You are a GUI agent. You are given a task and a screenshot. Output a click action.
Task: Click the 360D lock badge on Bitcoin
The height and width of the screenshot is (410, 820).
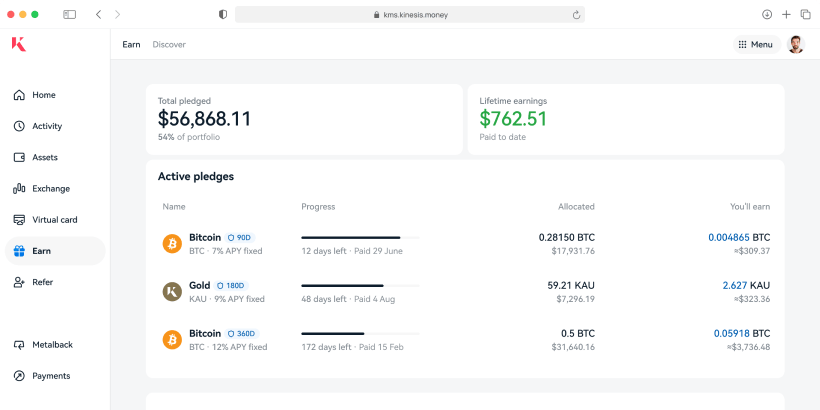[242, 334]
